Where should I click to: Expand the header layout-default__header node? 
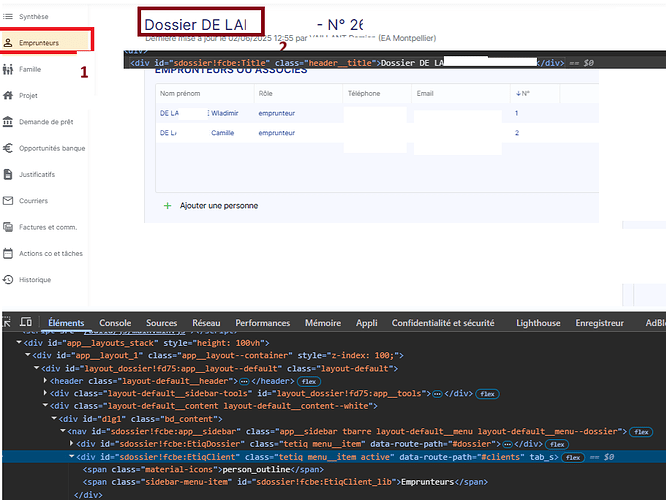45,381
